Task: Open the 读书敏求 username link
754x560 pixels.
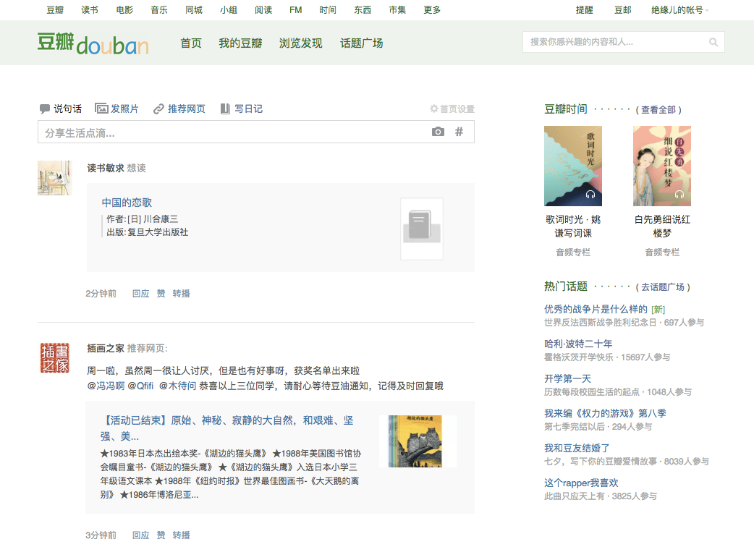Action: coord(106,169)
